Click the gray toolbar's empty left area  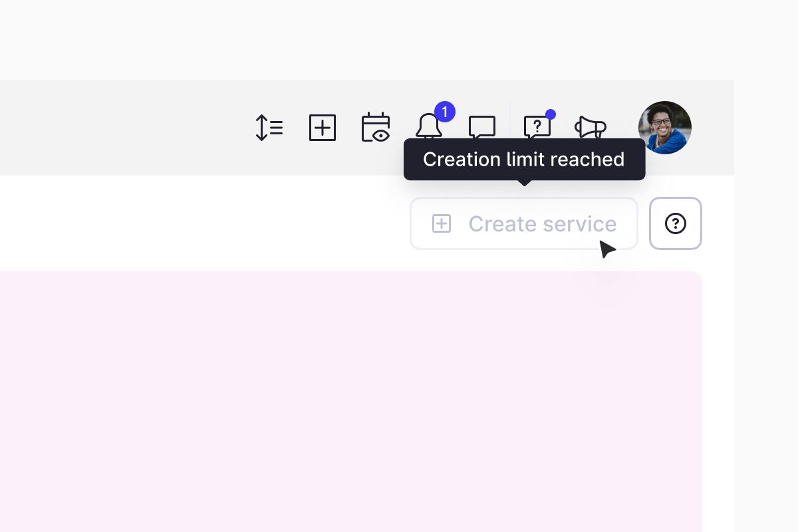[x=120, y=128]
